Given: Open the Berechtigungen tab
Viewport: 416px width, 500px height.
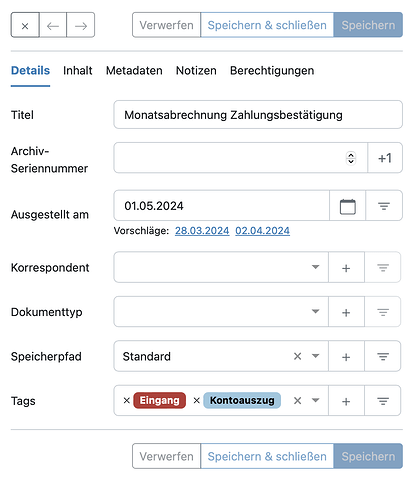Looking at the screenshot, I should tap(272, 71).
